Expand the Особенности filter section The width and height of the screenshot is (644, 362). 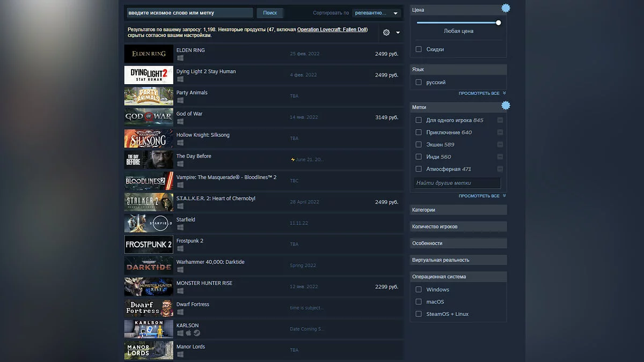[x=458, y=243]
